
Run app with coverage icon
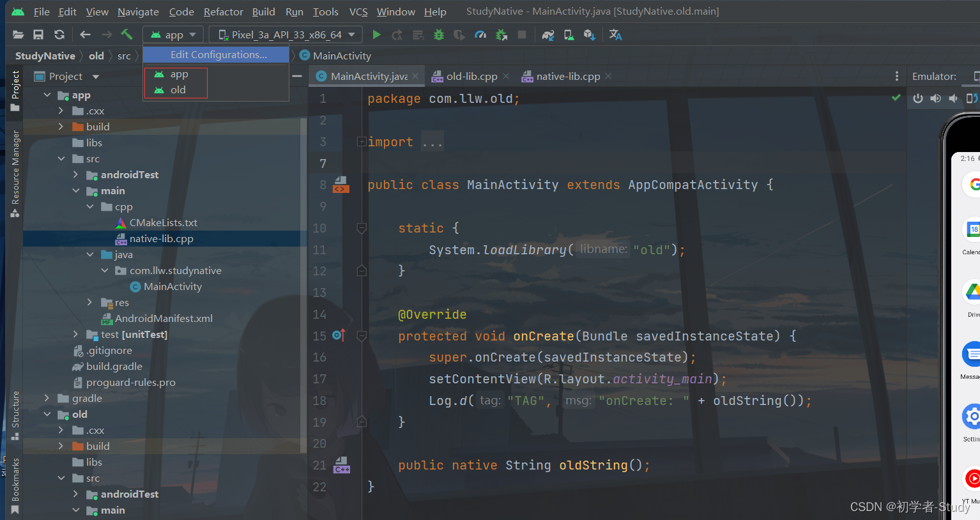pos(459,34)
